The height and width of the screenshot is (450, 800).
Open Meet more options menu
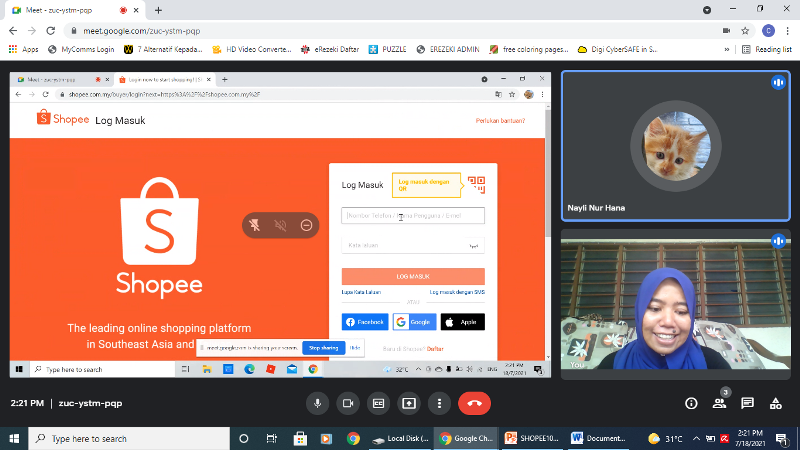coord(439,403)
